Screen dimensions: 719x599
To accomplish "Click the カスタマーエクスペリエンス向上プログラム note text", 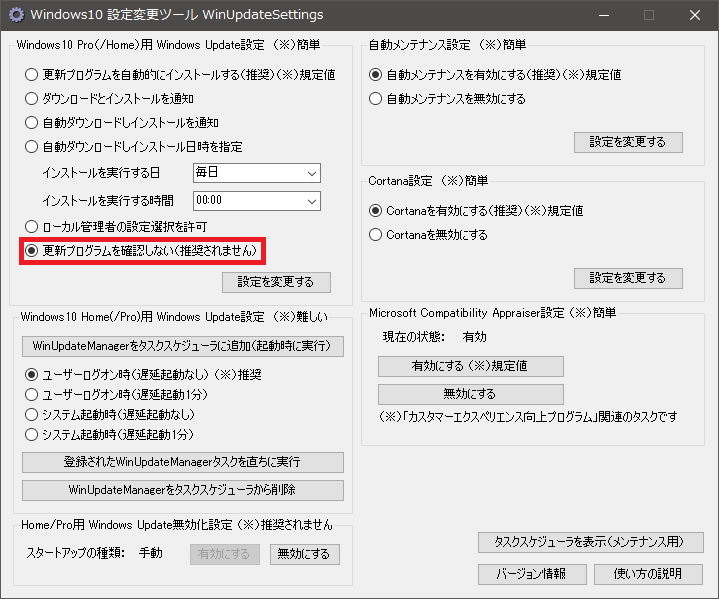I will [528, 417].
